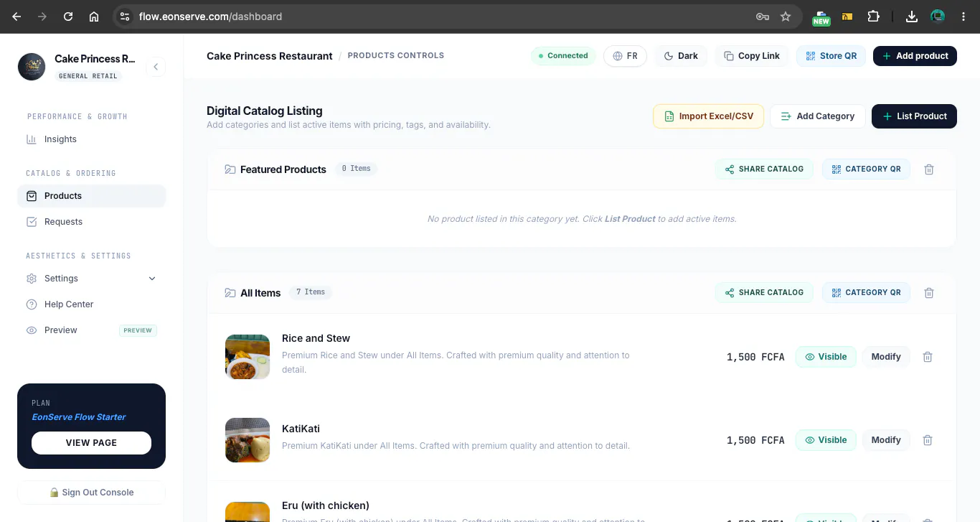Click the All Items folder icon

tap(230, 293)
